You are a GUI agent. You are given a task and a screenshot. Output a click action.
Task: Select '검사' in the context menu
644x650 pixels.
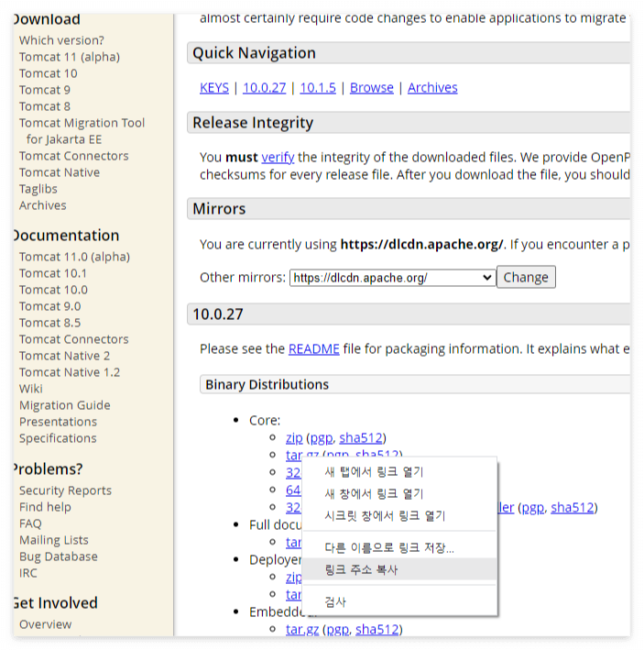coord(399,601)
